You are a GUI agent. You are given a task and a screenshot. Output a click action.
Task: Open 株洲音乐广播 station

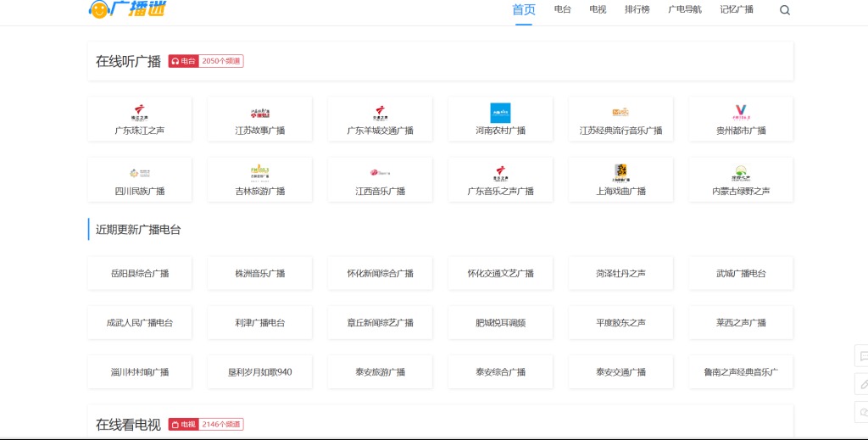(x=259, y=273)
